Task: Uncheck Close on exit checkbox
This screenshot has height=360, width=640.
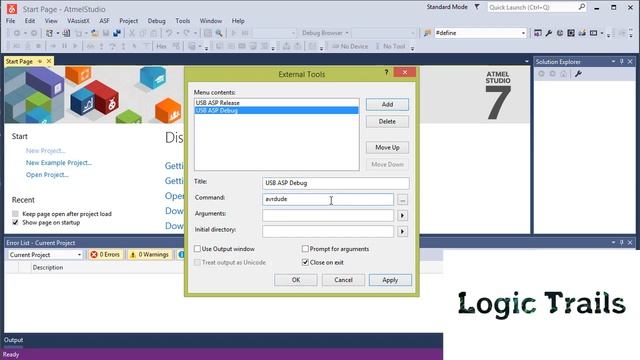Action: (x=305, y=262)
